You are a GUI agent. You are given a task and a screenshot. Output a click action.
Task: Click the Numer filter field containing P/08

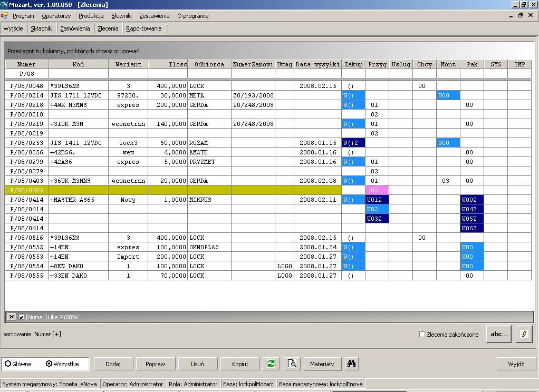click(x=27, y=74)
